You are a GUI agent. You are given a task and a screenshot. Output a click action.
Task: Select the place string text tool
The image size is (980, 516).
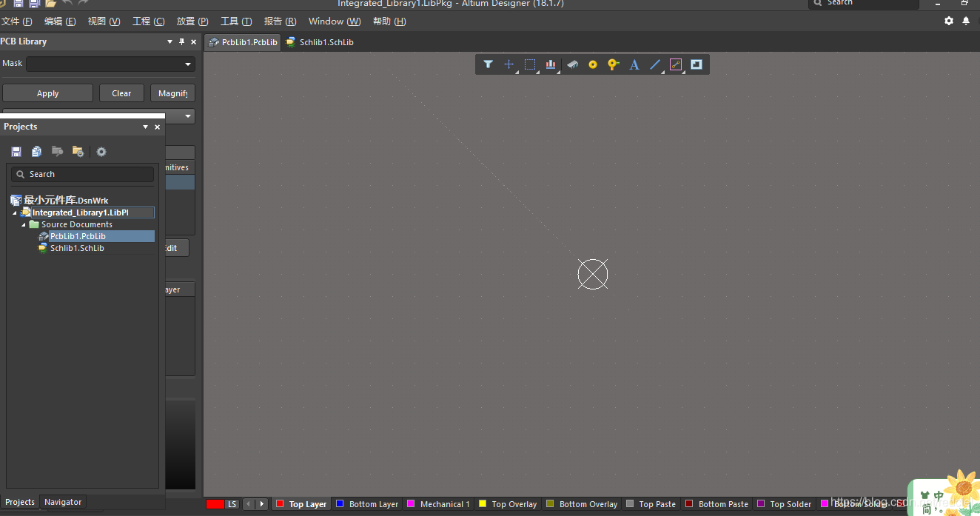point(634,64)
